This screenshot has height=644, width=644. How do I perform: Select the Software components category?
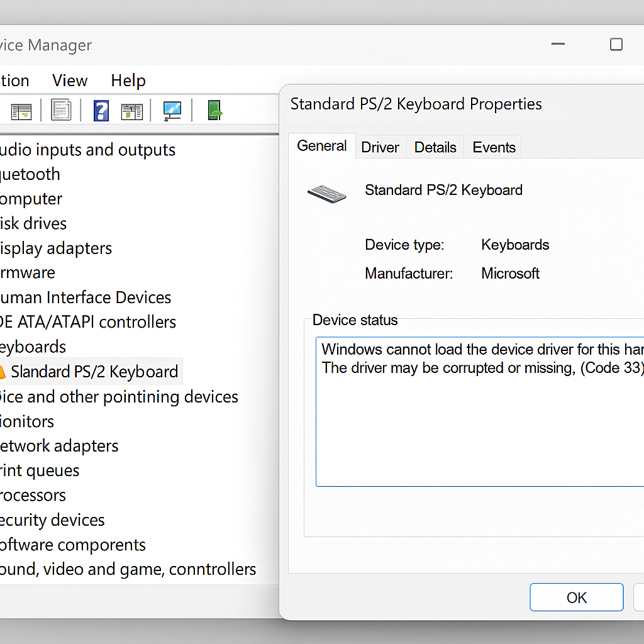coord(73,545)
